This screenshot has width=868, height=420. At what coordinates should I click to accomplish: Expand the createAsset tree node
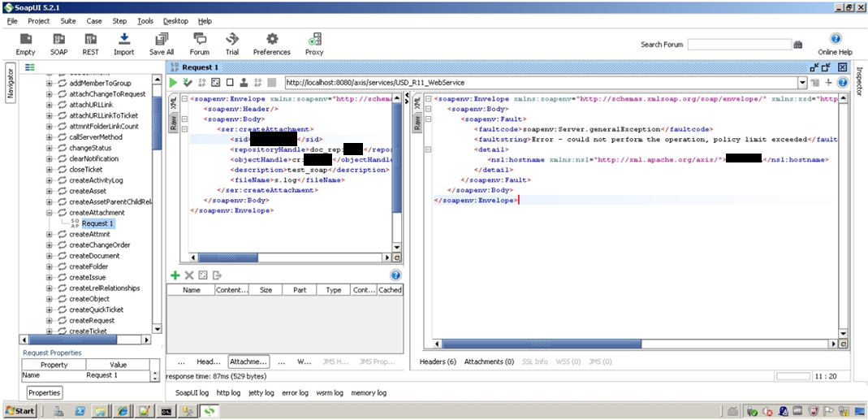(x=50, y=191)
